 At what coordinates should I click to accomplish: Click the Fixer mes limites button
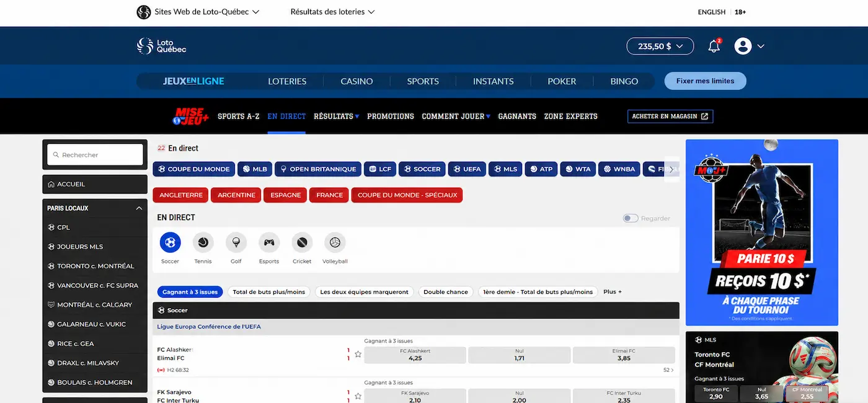point(705,81)
